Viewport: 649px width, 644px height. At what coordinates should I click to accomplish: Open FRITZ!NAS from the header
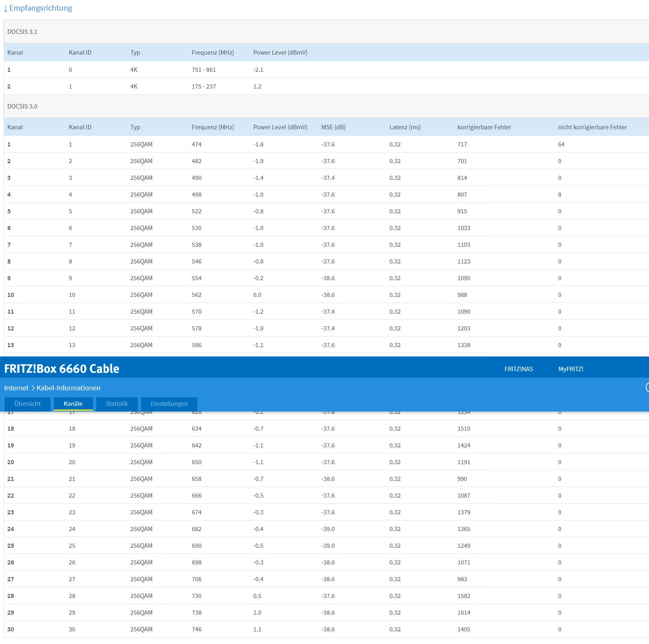coord(518,369)
